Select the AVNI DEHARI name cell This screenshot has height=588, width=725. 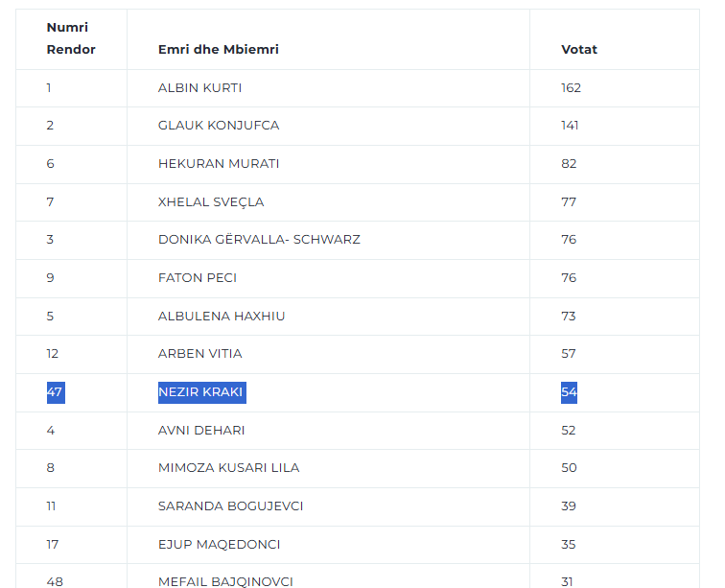pos(201,431)
